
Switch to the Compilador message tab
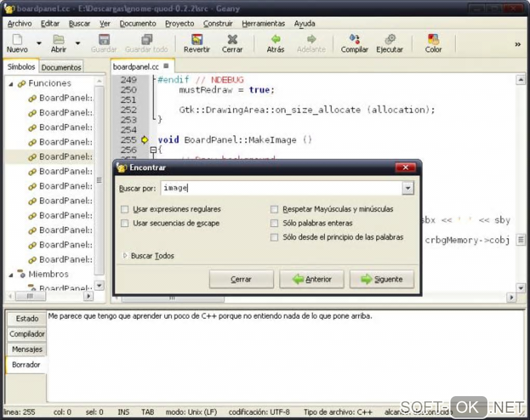coord(27,334)
